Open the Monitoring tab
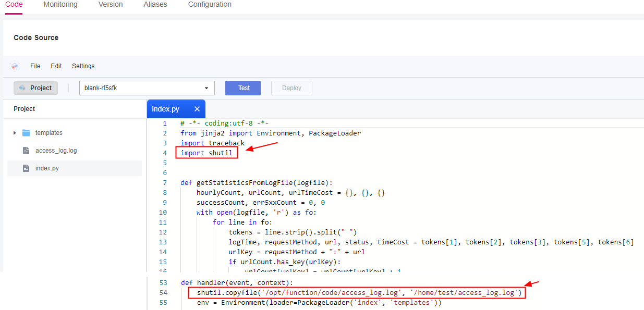The height and width of the screenshot is (310, 644). coord(60,5)
